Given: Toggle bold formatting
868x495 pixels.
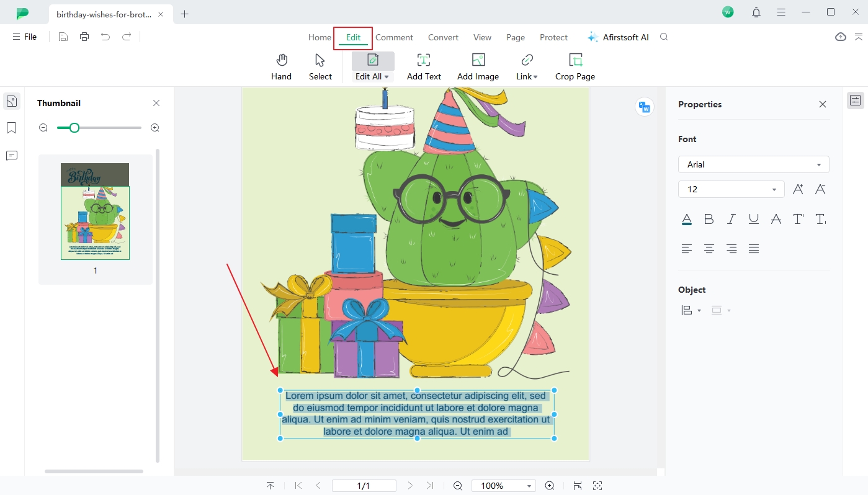Looking at the screenshot, I should [x=709, y=219].
